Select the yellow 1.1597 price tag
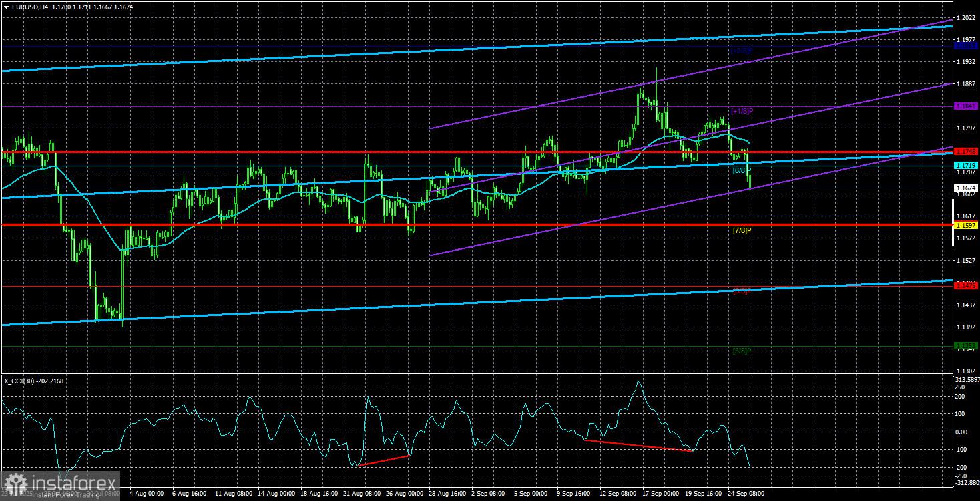Screen dimensions: 980x501 point(966,225)
